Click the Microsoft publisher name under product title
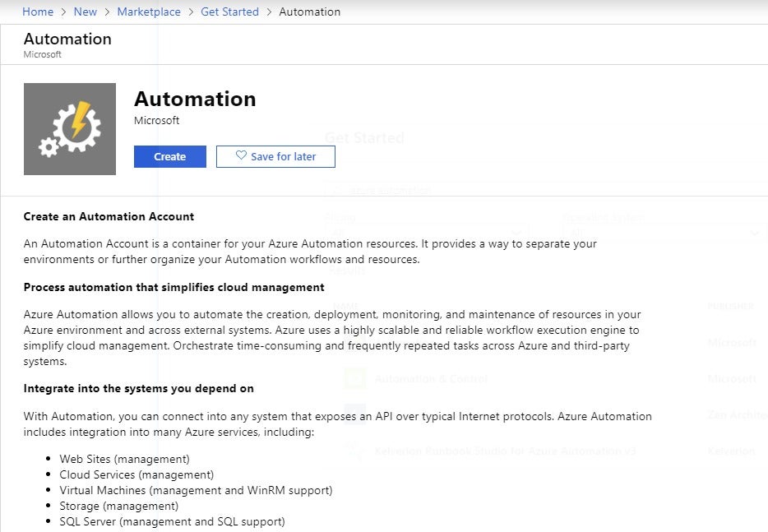Screen dimensions: 768x532 (157, 121)
